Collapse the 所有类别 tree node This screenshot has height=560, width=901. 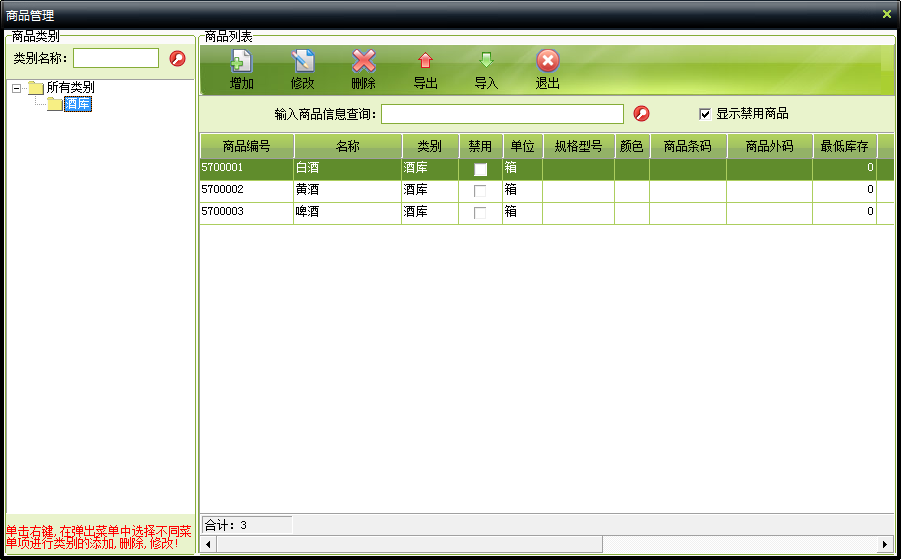[x=17, y=88]
